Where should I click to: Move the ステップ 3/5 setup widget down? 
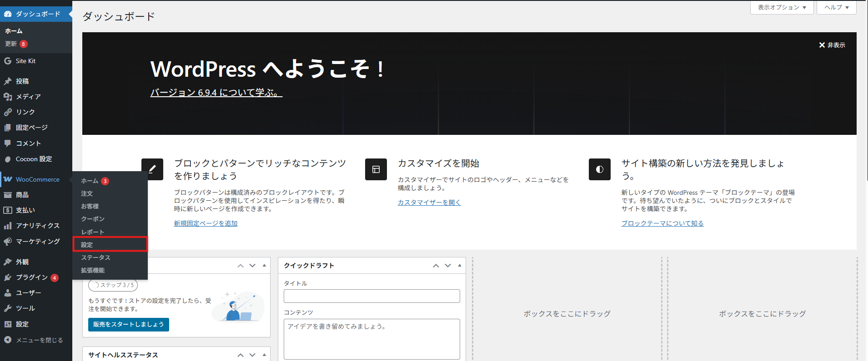click(x=252, y=266)
